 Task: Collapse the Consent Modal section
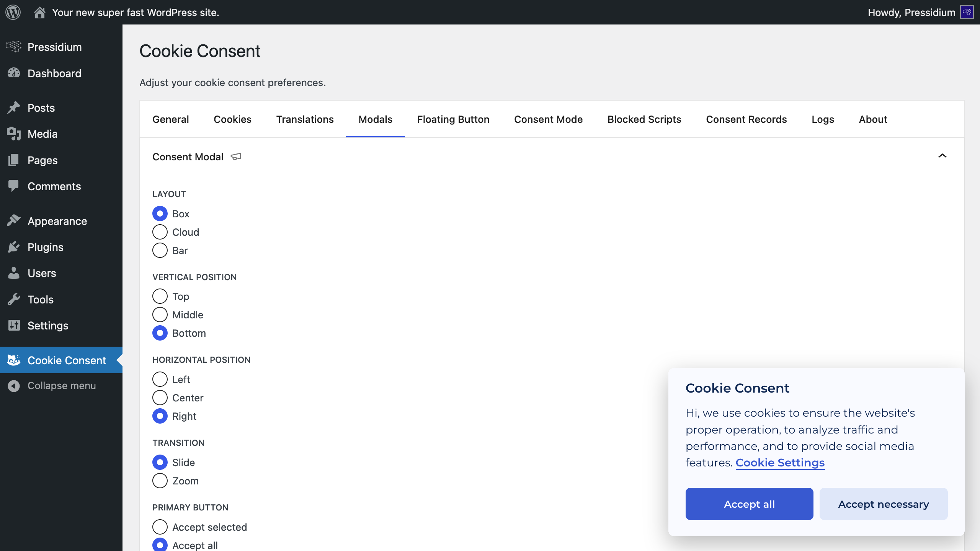[x=942, y=156]
